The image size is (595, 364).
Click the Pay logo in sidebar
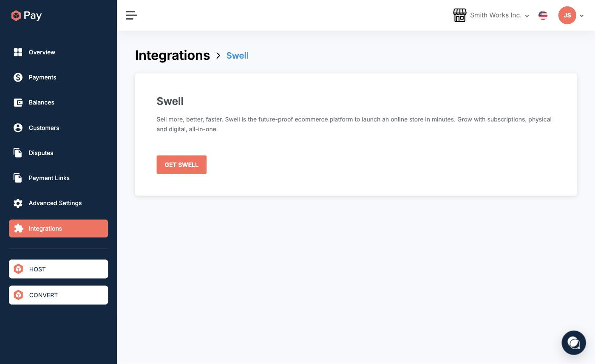[x=26, y=16]
